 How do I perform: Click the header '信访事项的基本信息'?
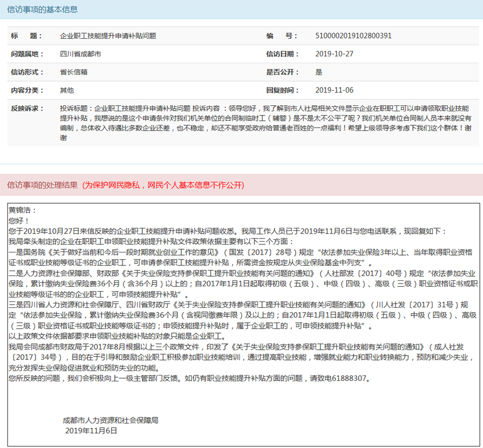[x=42, y=10]
